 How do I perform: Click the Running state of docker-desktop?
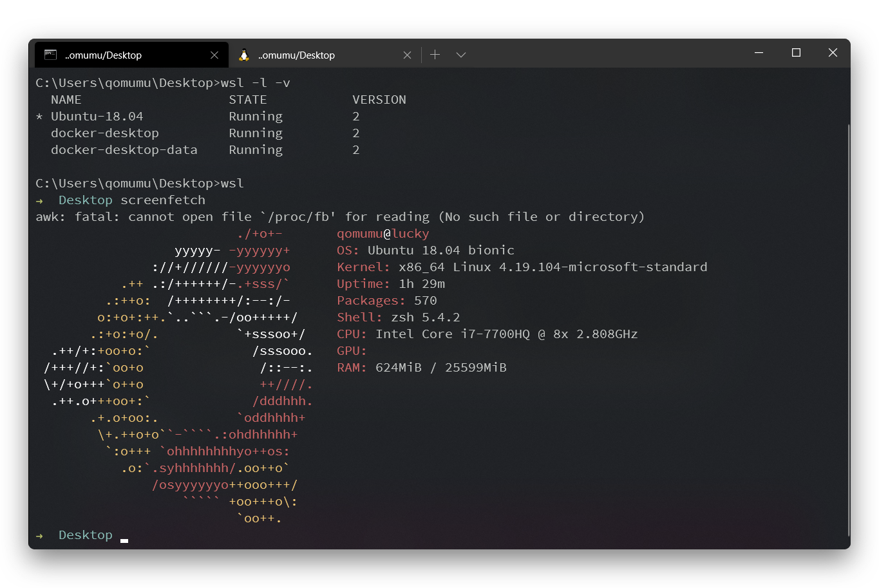(256, 133)
